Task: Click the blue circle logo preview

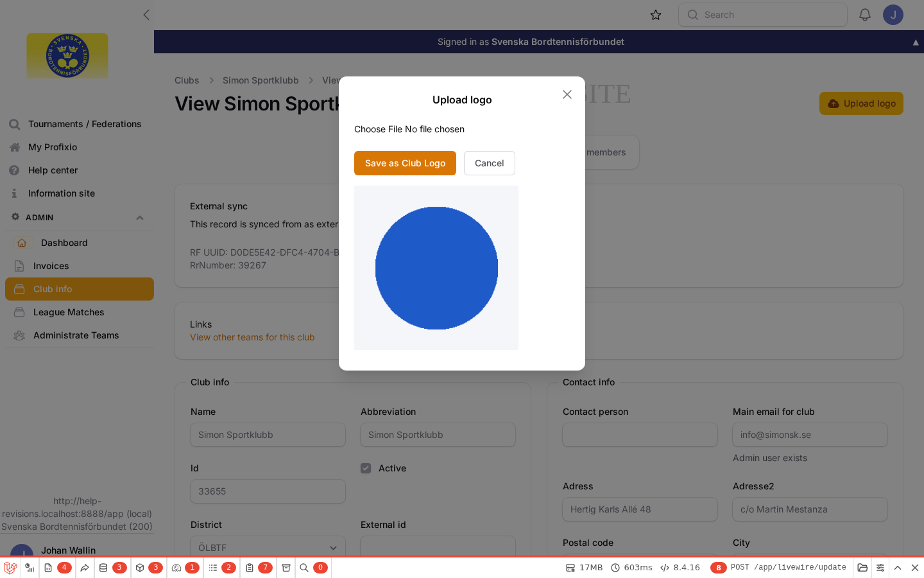Action: tap(436, 268)
